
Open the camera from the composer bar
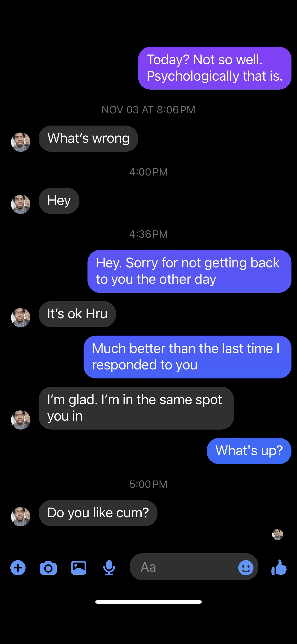coord(48,568)
